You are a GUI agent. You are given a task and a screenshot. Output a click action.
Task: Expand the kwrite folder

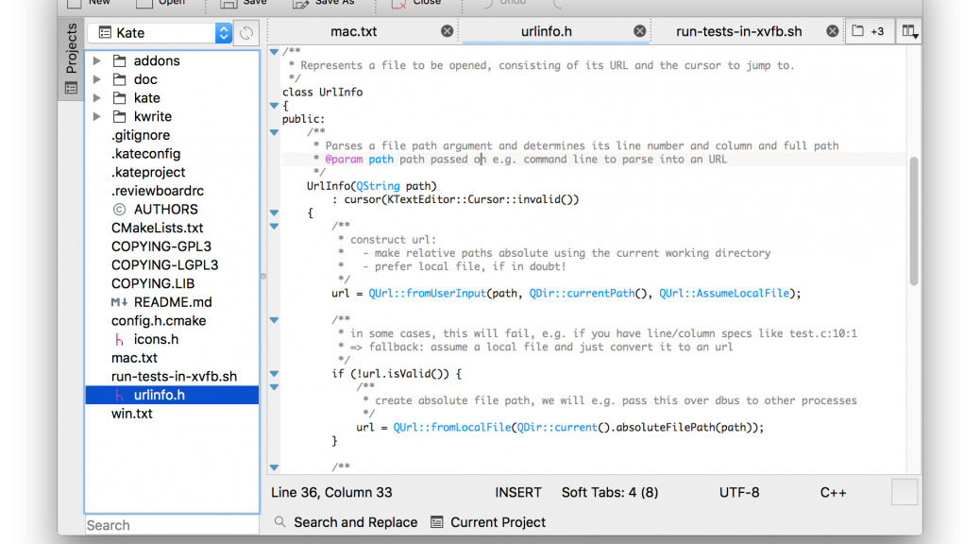point(96,117)
